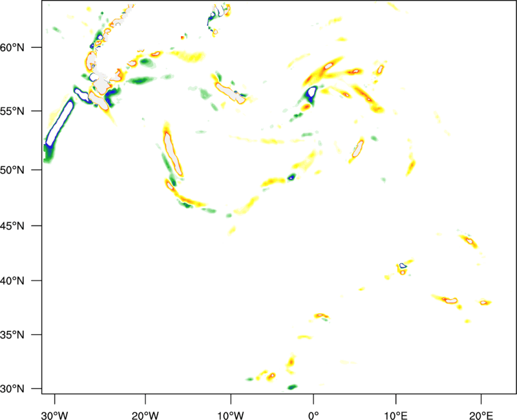This screenshot has width=517, height=420.
Task: Click the dark green patch near 30°N bottom edge
Action: point(293,386)
